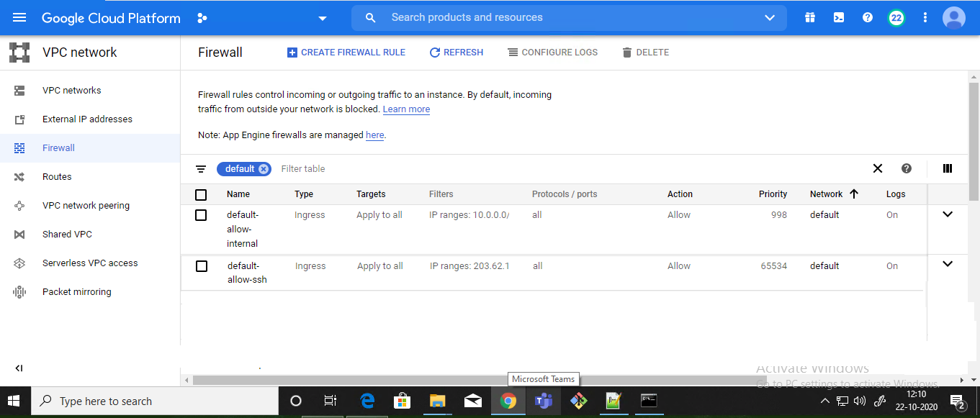Open the taskbar volume icon

[x=860, y=401]
